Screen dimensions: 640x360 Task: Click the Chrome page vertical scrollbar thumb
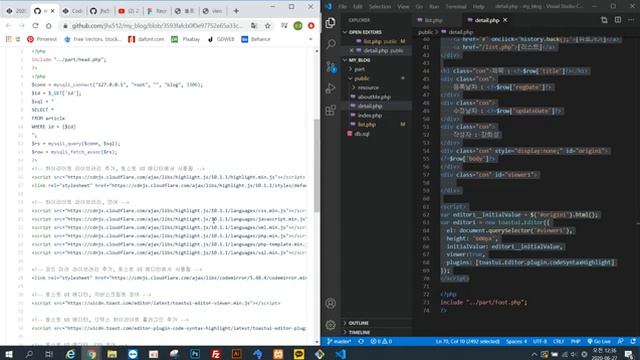point(317,165)
